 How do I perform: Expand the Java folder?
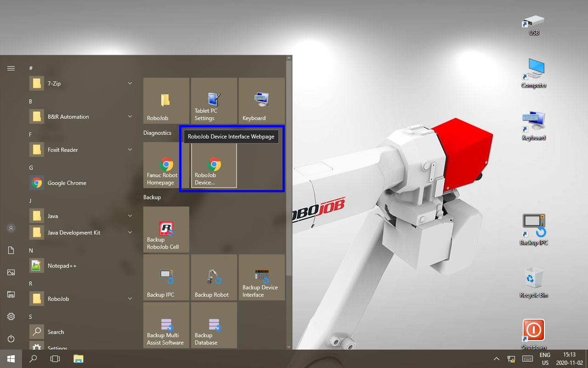point(81,216)
